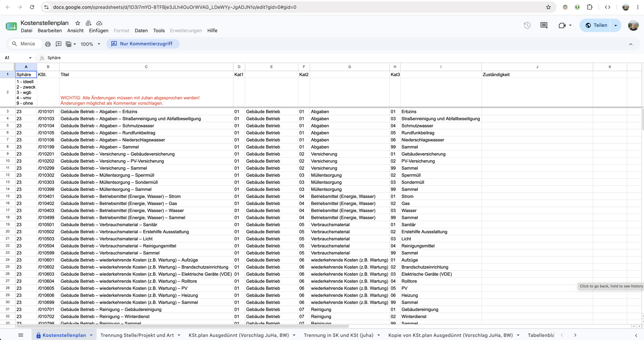The height and width of the screenshot is (340, 644).
Task: Open the Ansicht menu
Action: 75,31
